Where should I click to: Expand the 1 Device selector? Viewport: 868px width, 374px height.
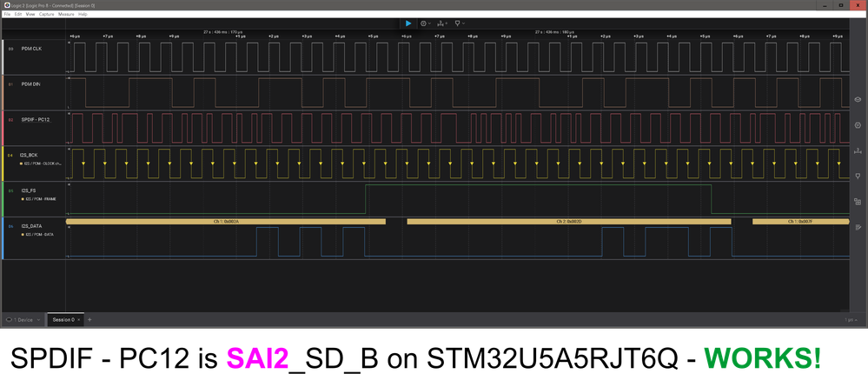(23, 320)
